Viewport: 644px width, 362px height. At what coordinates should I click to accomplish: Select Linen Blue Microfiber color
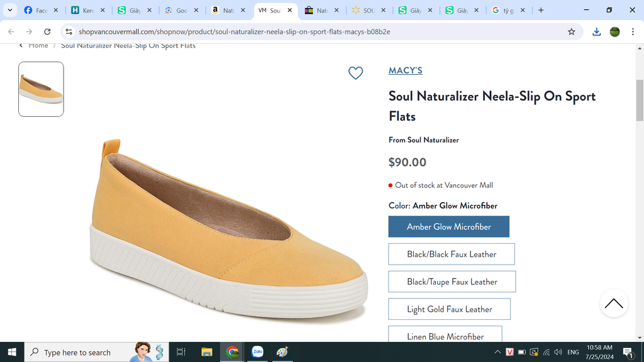tap(445, 336)
